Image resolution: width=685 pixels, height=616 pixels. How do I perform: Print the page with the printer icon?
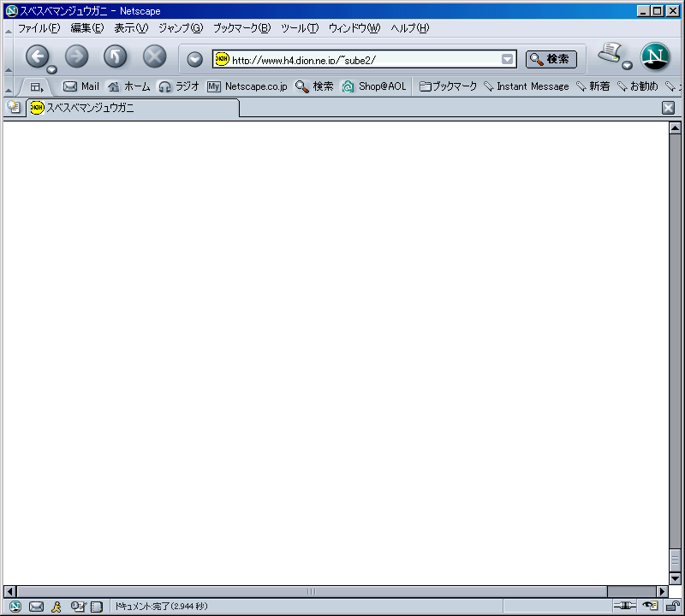[x=610, y=53]
